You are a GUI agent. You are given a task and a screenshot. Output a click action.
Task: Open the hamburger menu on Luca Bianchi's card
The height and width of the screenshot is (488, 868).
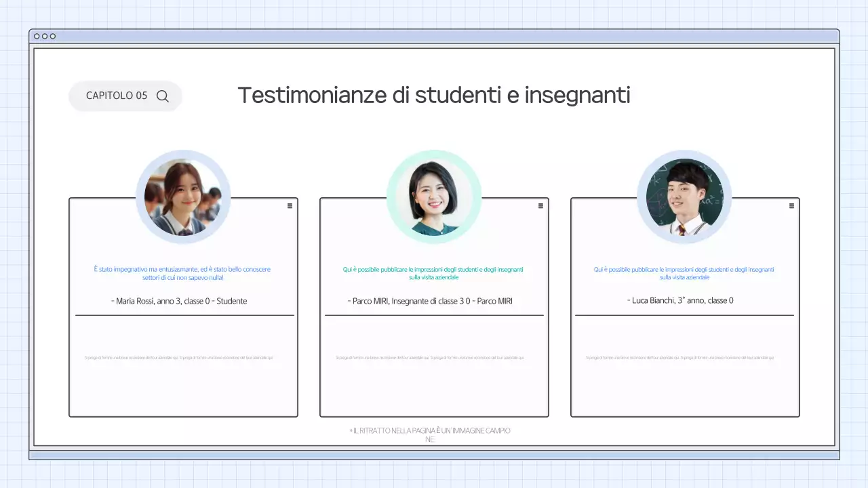click(791, 205)
